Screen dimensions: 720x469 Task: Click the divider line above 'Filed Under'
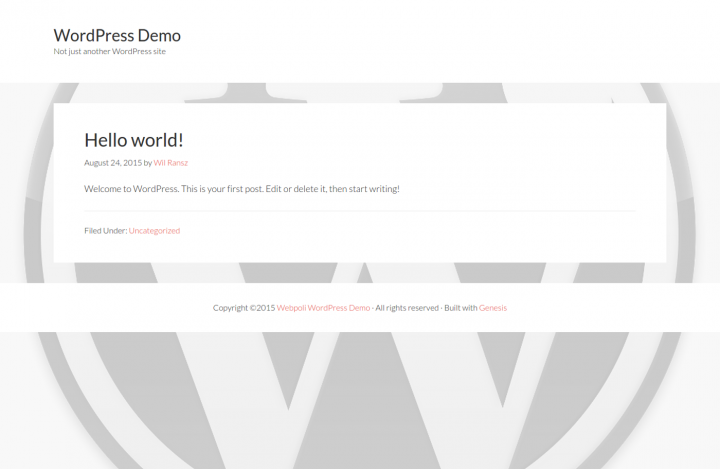[359, 211]
